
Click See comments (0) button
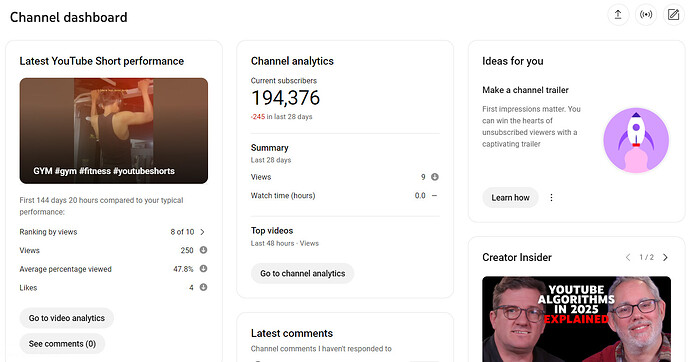click(62, 344)
